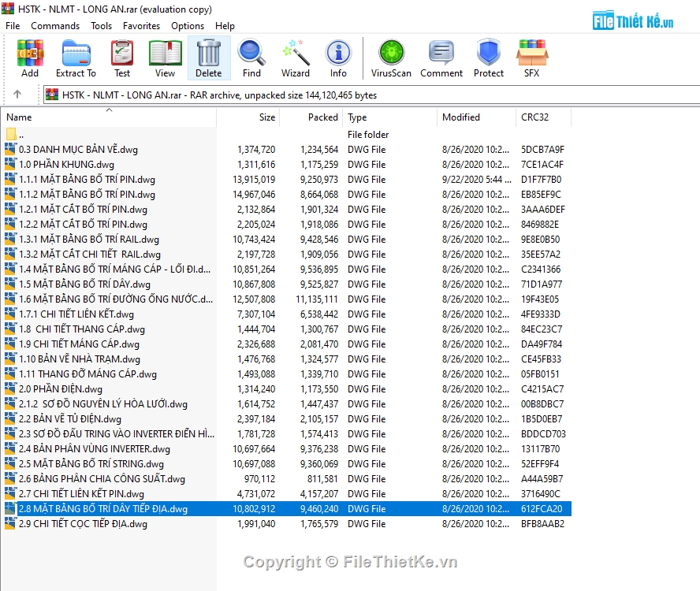Select 2.1.2 SƠ ĐỒ NGUYÊN LÝ HÒA LƯỚI.dwg
This screenshot has width=700, height=591.
(103, 403)
